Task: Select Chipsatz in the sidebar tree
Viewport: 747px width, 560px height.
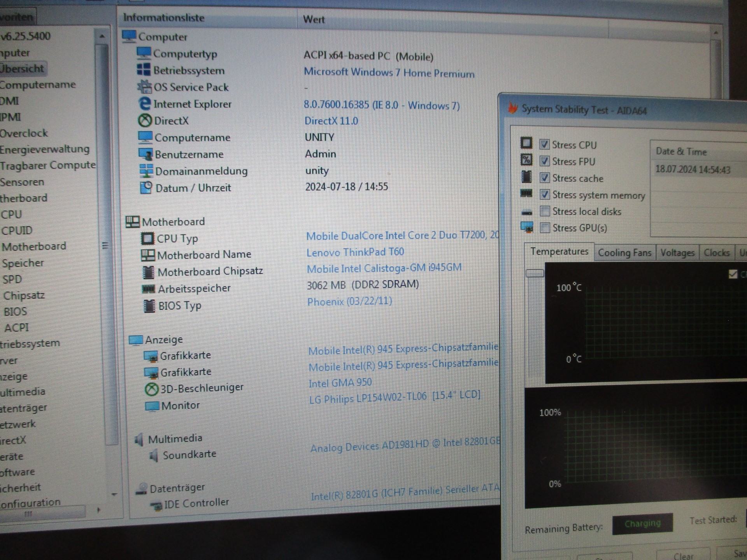Action: tap(24, 296)
